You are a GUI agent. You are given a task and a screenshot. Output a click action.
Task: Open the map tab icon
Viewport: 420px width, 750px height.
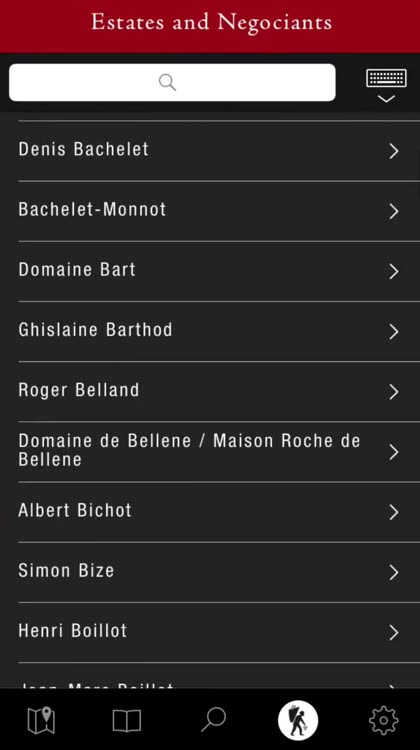pyautogui.click(x=41, y=720)
